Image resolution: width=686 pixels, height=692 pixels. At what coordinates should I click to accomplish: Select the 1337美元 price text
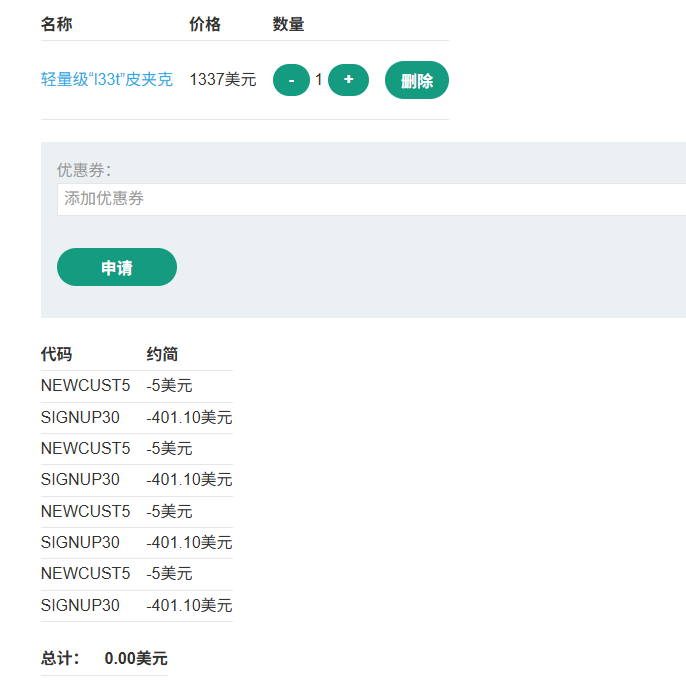coord(223,80)
